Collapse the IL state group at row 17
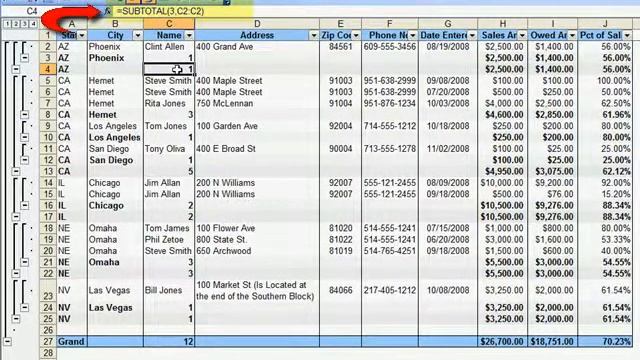640x360 pixels. click(x=16, y=217)
